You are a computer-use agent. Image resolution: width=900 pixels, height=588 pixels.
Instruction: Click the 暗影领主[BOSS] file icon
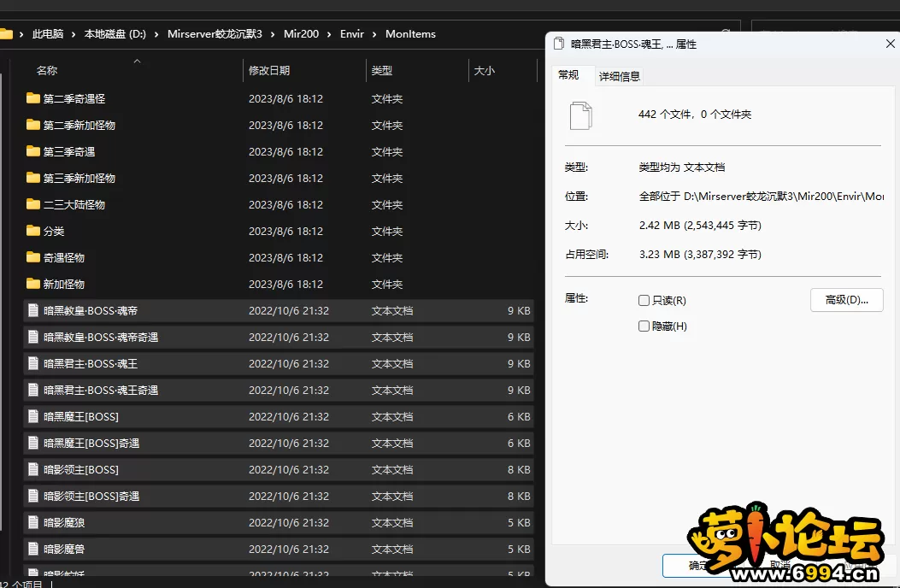(33, 469)
